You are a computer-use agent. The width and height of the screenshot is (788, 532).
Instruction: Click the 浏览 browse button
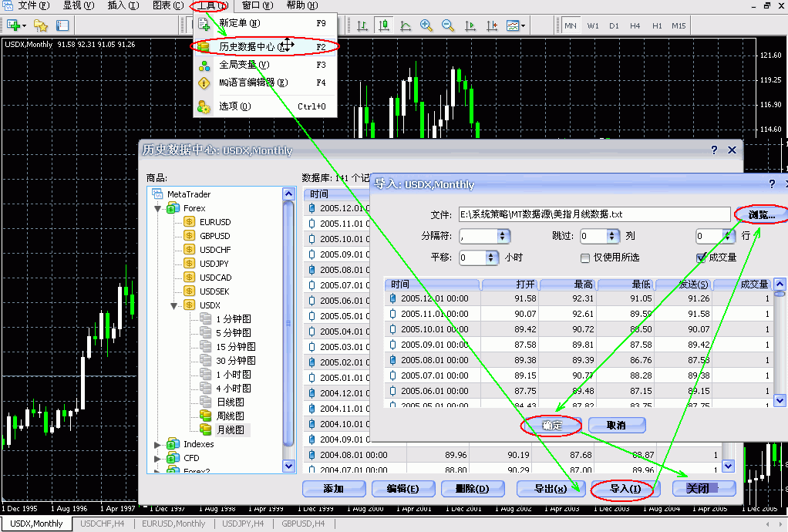(761, 214)
